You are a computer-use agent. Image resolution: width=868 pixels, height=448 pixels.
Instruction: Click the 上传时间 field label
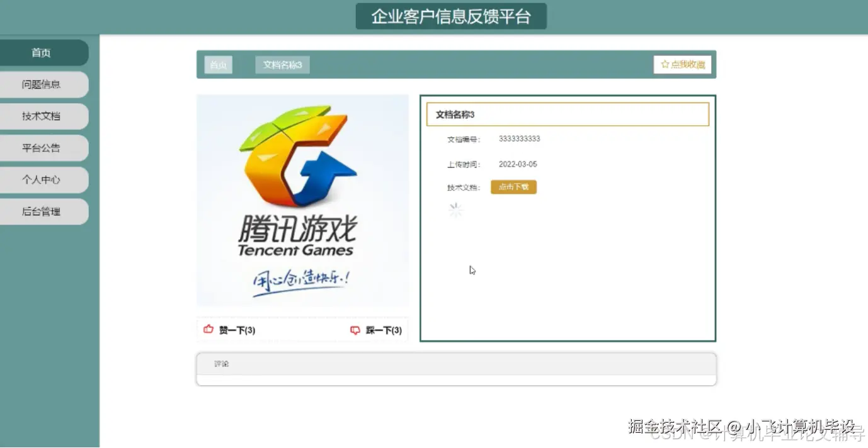pos(464,165)
